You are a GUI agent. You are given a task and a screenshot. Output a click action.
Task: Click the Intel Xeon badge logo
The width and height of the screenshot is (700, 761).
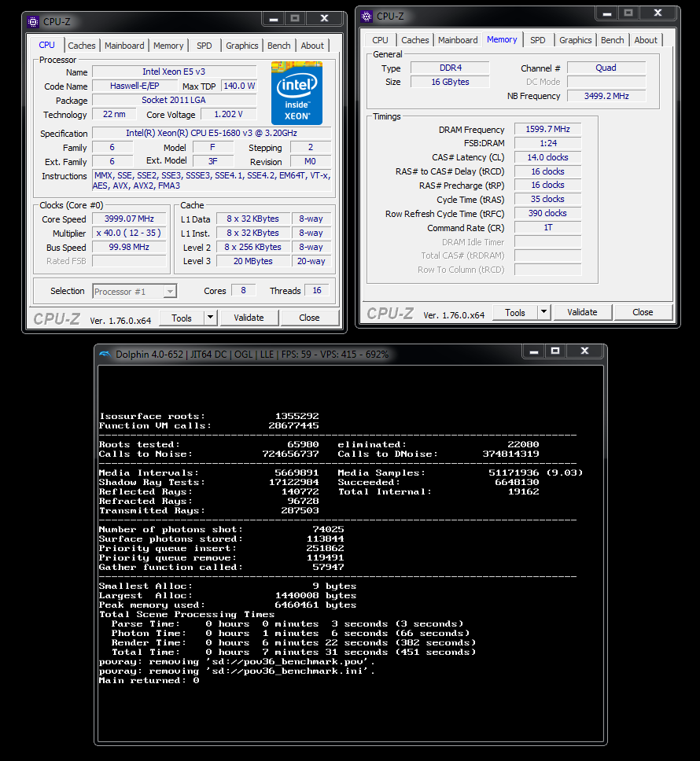point(297,93)
